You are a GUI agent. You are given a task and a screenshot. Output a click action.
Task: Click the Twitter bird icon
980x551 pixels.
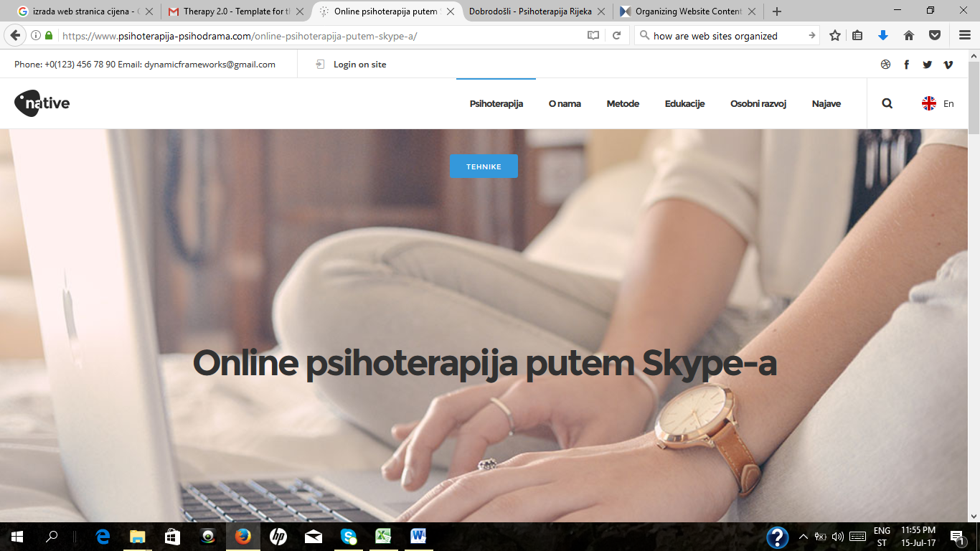click(927, 65)
